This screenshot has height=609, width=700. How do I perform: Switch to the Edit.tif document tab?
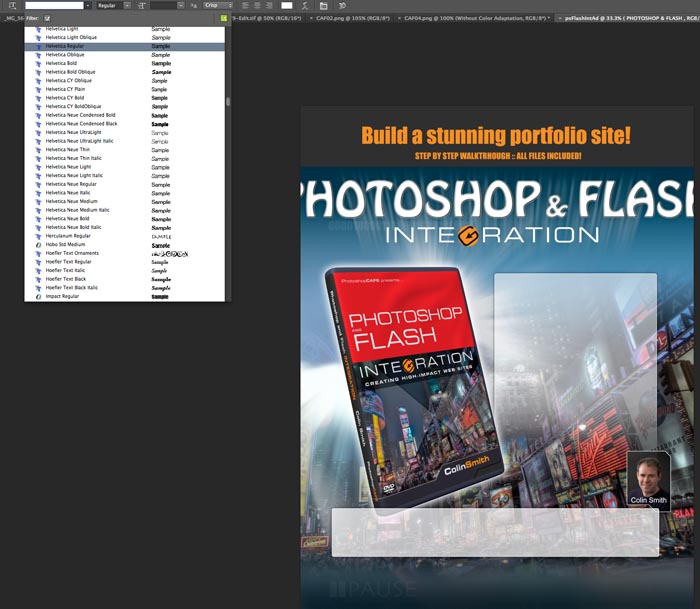point(267,18)
